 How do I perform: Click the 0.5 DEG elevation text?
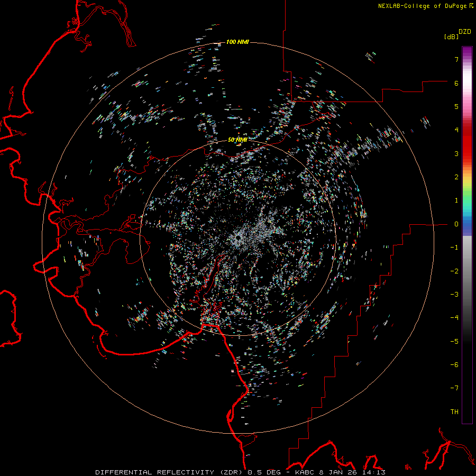pyautogui.click(x=264, y=472)
